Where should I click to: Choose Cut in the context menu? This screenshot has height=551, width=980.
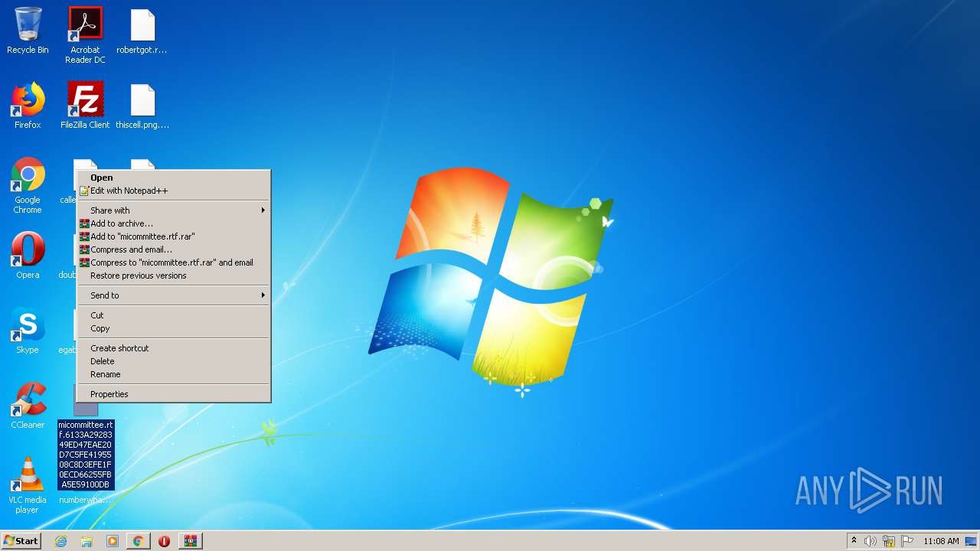pyautogui.click(x=174, y=315)
